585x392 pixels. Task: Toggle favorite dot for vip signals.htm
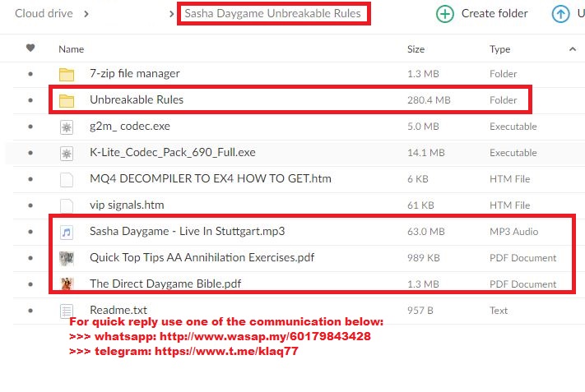tap(30, 205)
